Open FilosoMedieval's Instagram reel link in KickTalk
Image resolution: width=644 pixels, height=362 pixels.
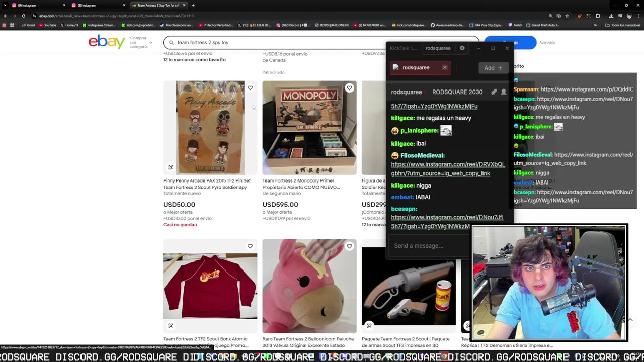448,169
